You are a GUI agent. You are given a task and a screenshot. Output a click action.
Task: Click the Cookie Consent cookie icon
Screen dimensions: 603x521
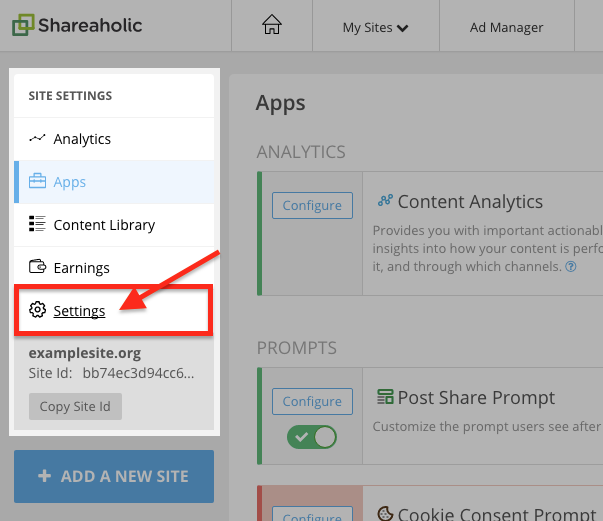click(385, 514)
